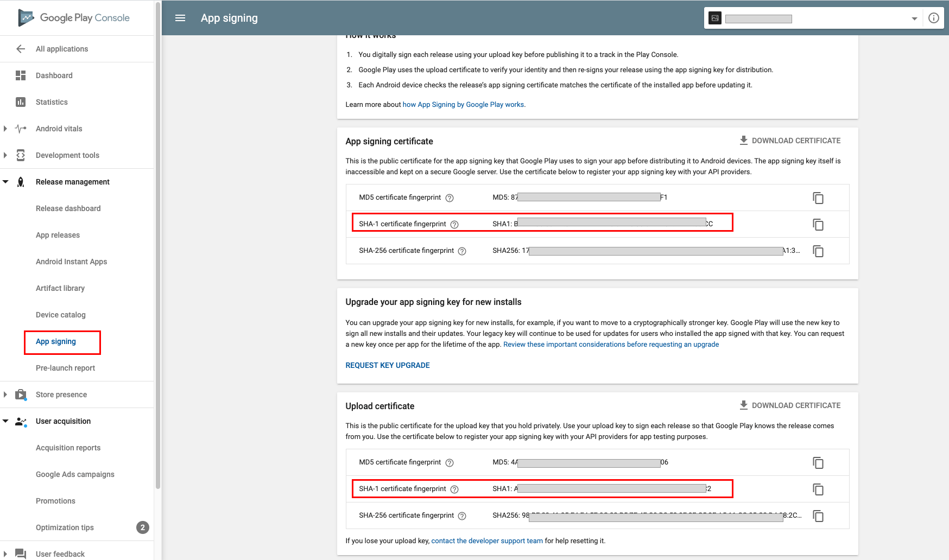Open how App Signing by Google Play works link

[463, 105]
